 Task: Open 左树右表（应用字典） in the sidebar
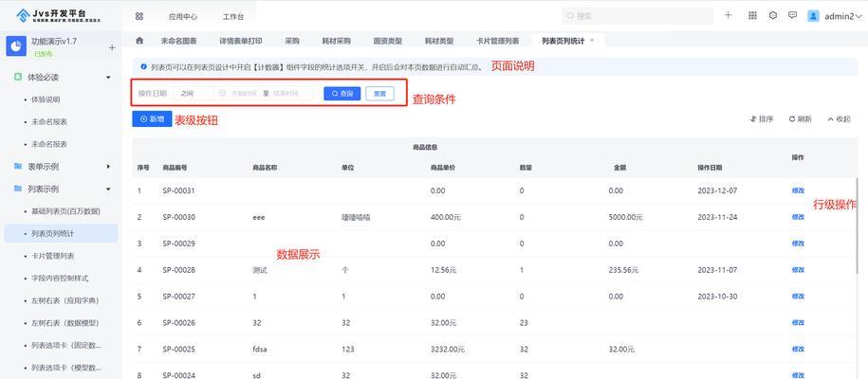click(65, 300)
